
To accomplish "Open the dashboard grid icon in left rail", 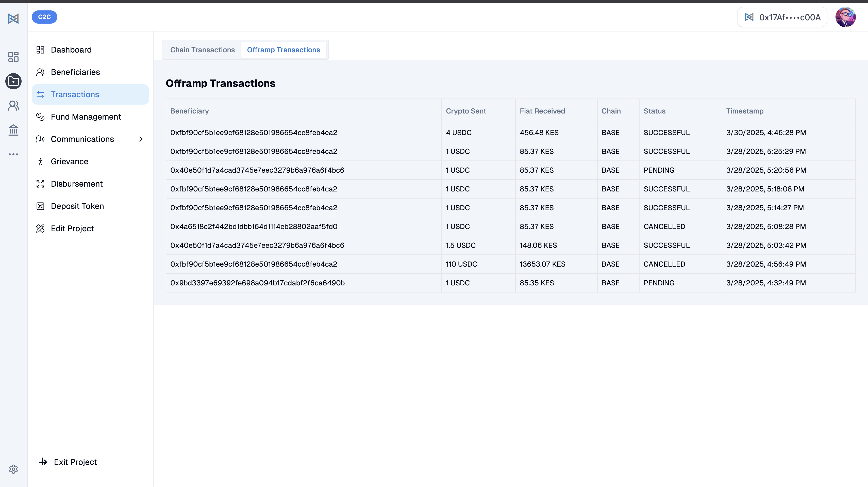I will pos(13,57).
